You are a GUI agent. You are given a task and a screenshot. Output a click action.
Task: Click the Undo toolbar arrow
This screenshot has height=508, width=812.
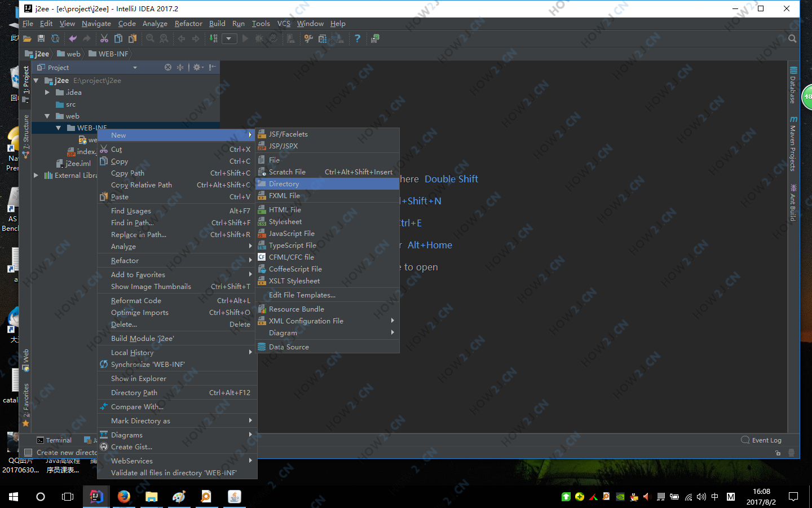pos(73,39)
